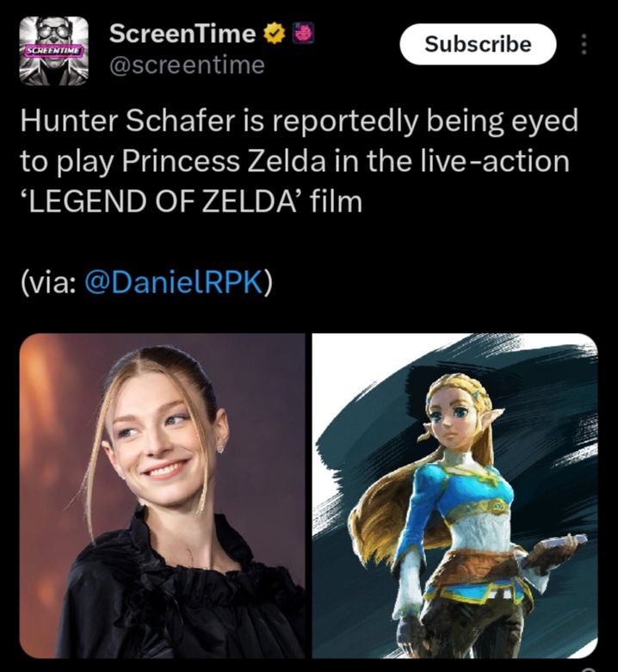618x672 pixels.
Task: Open the Hunter Schafer photo on the left
Action: [162, 496]
